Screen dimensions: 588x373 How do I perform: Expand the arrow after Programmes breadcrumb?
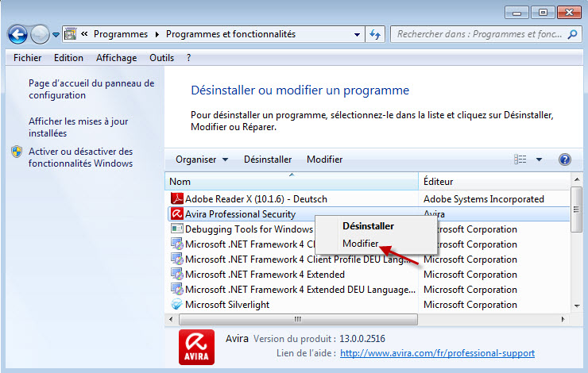click(x=157, y=34)
